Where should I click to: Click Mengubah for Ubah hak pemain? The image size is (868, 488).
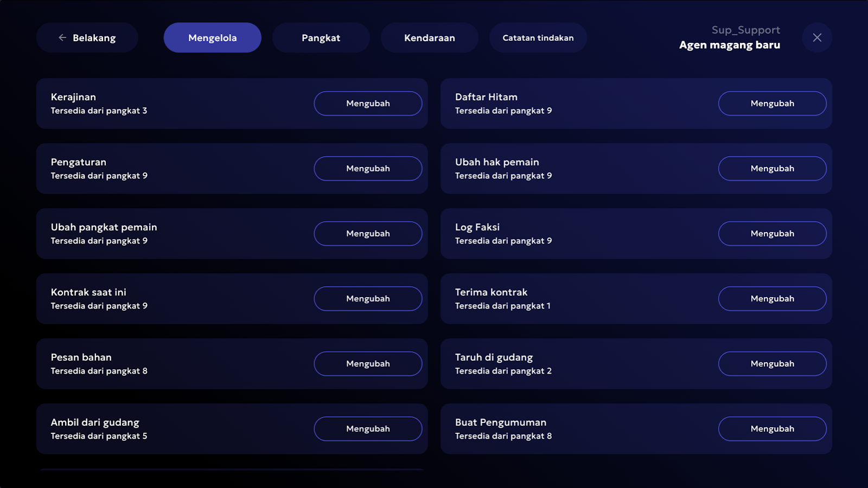coord(773,169)
